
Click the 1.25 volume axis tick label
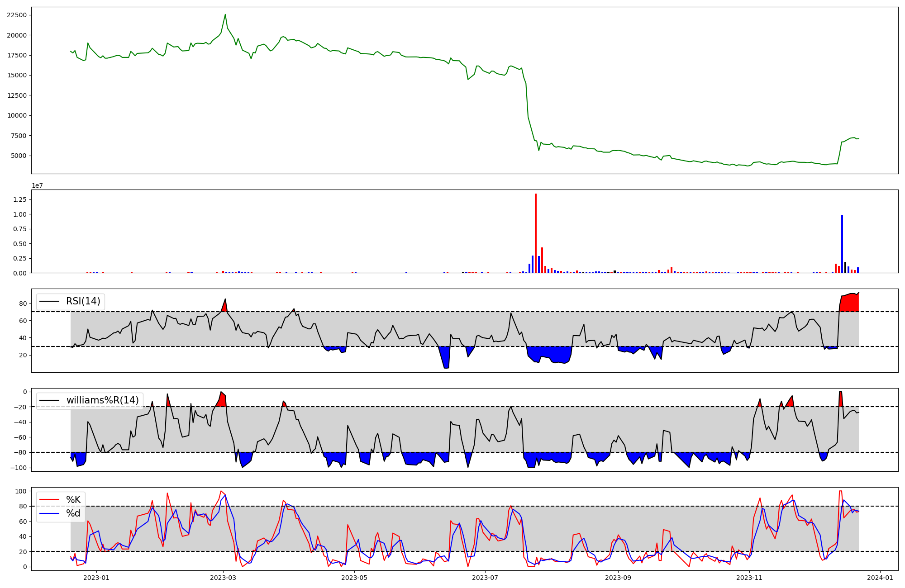[20, 199]
